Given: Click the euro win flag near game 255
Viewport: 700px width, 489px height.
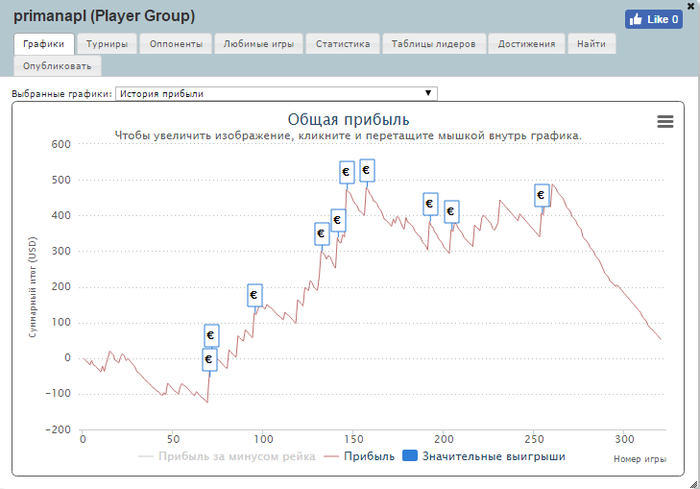Looking at the screenshot, I should click(x=542, y=196).
